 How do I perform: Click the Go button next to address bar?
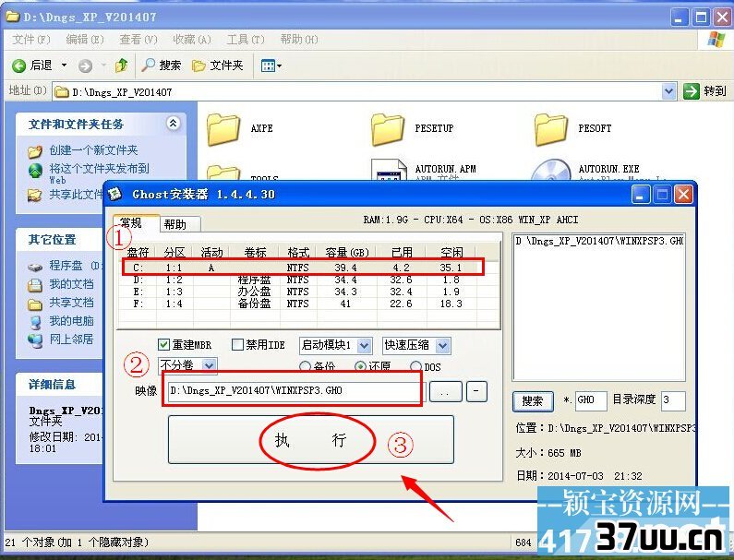(x=704, y=91)
